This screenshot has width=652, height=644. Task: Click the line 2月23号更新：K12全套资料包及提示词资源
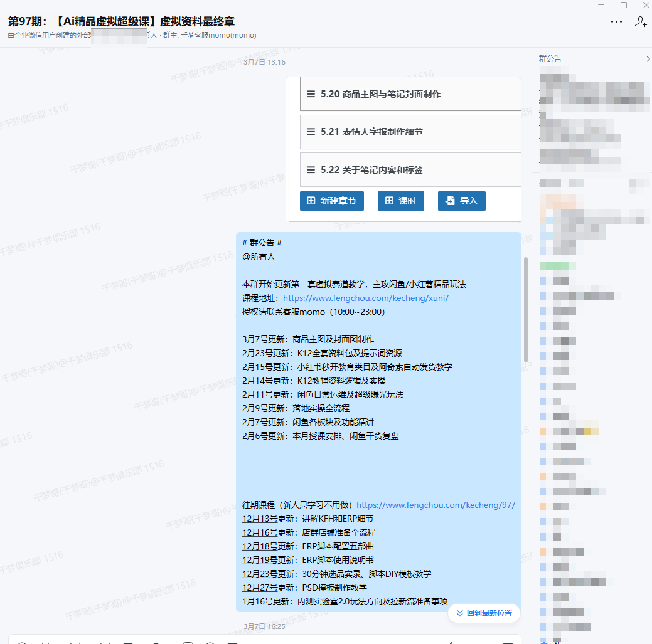(323, 353)
